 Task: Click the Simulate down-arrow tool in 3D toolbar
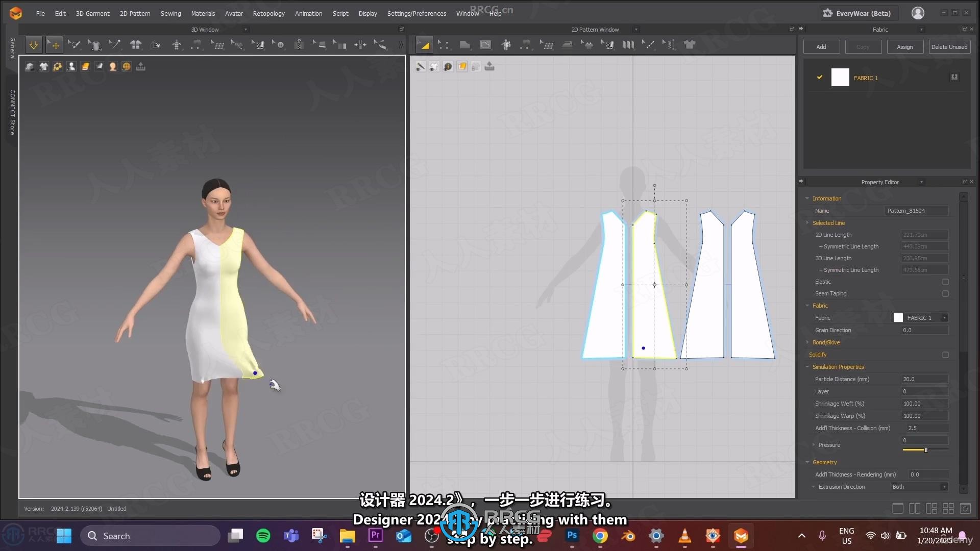(34, 45)
